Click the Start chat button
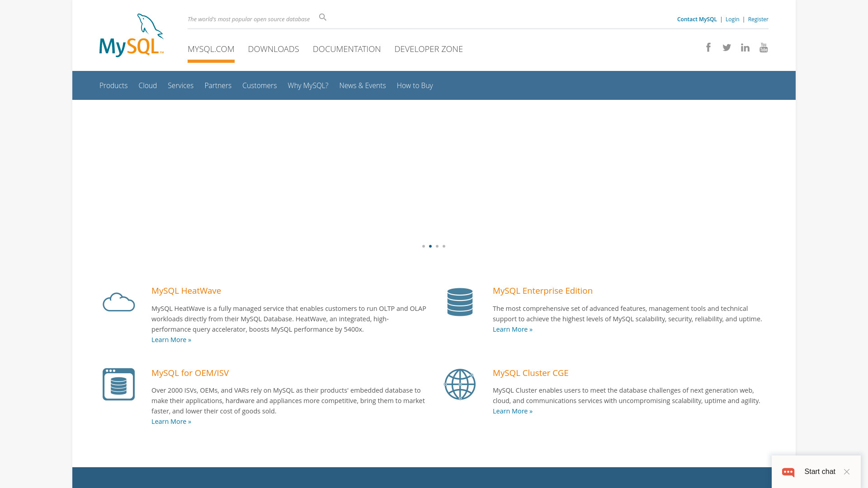 click(x=820, y=472)
